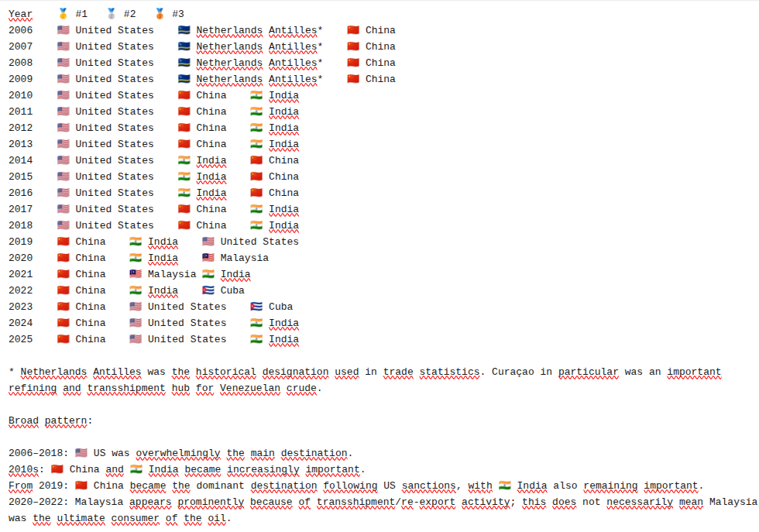Click the US flag in the 2006–2018 summary line
The image size is (759, 532).
tap(81, 453)
